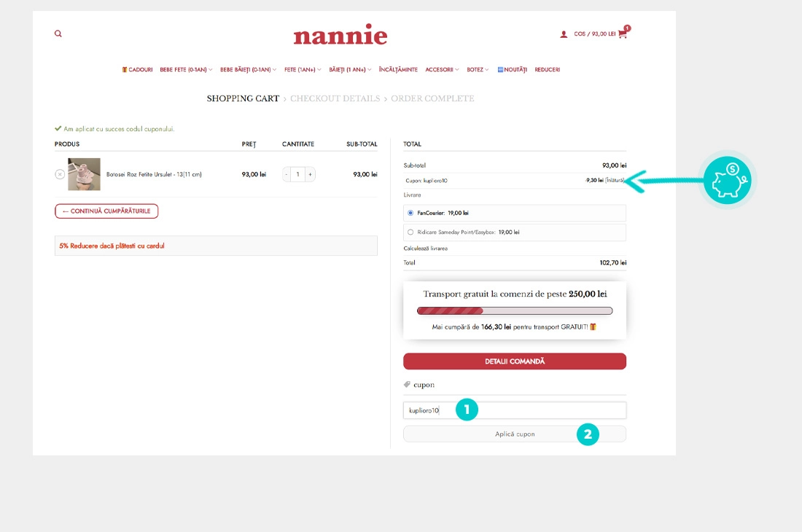
Task: Click the Detalii Comandă button
Action: click(515, 361)
